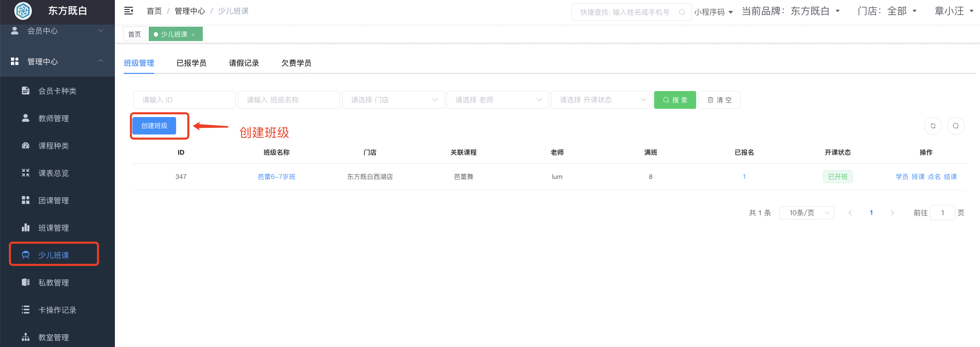Focus the 请输入 班级名称 input field

click(x=288, y=100)
